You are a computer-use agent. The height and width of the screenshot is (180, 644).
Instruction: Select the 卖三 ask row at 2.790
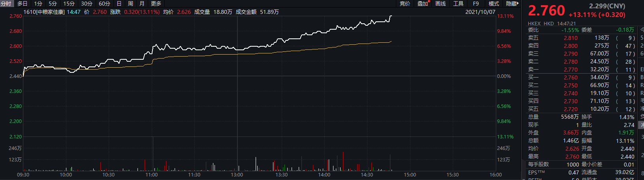[582, 54]
